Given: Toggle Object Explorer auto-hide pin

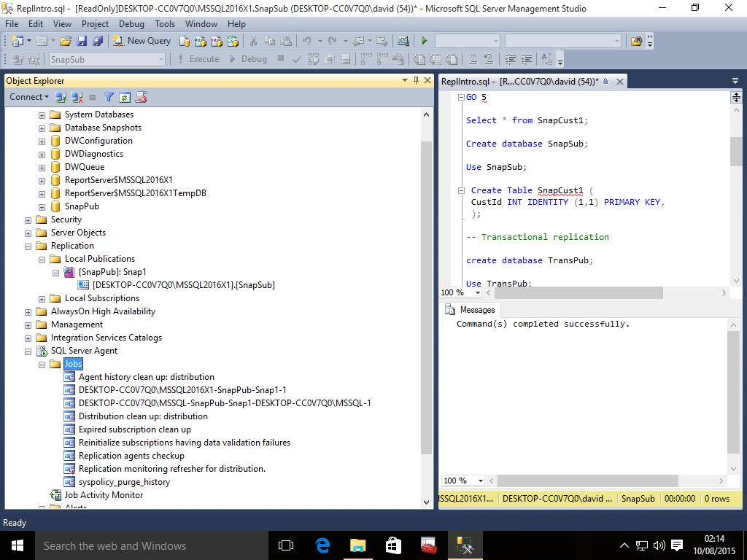Looking at the screenshot, I should 416,81.
